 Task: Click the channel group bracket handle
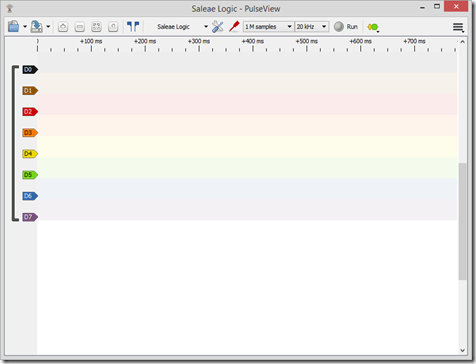[14, 143]
